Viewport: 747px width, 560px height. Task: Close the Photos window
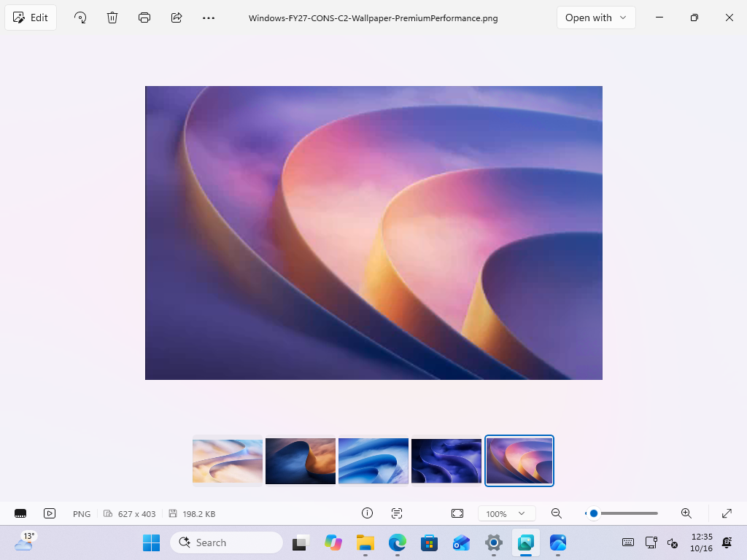coord(729,17)
